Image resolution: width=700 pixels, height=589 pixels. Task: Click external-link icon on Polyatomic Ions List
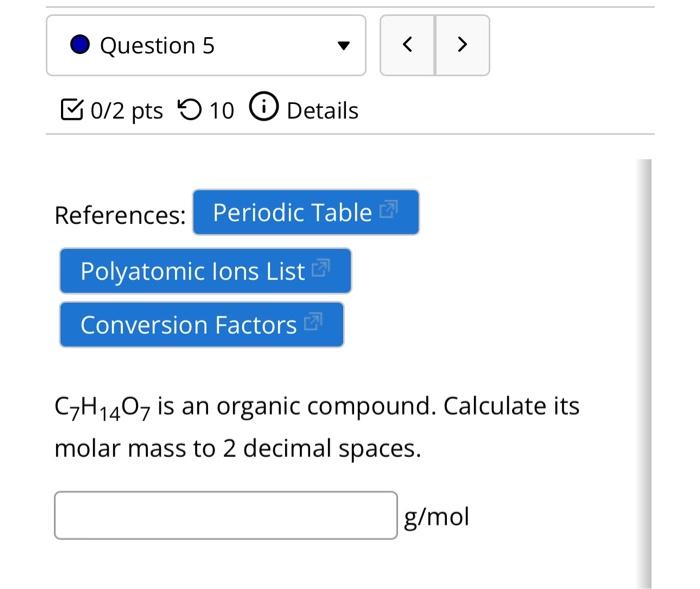pos(320,269)
